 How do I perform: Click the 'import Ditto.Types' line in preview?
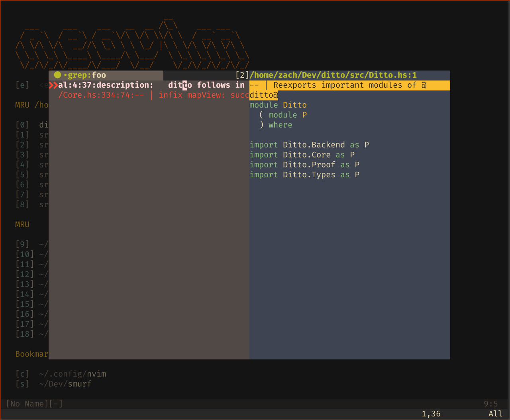tap(304, 175)
